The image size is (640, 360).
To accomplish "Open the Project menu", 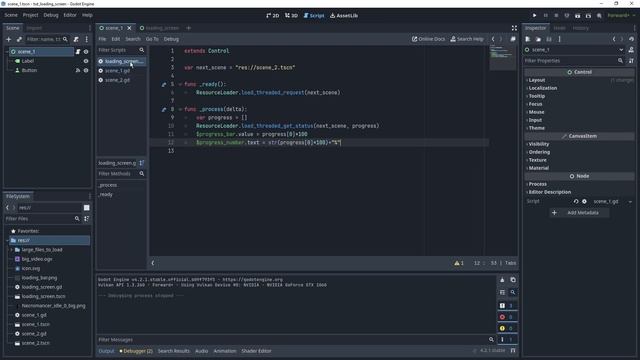I will pyautogui.click(x=30, y=15).
